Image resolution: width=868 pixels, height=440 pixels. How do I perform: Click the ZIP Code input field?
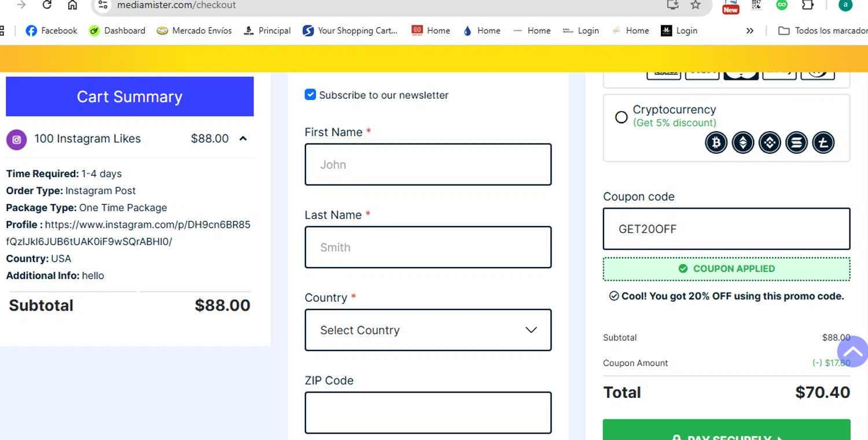pos(428,412)
